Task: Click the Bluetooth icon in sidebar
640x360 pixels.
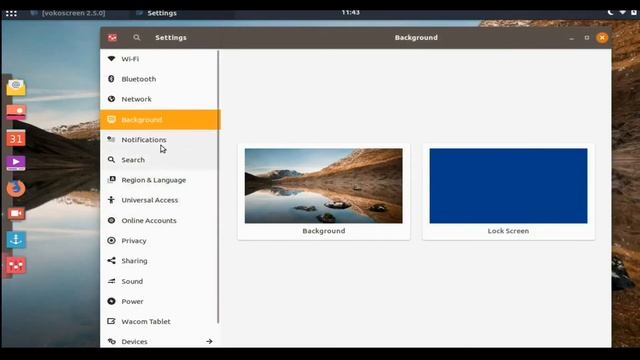Action: coord(111,79)
